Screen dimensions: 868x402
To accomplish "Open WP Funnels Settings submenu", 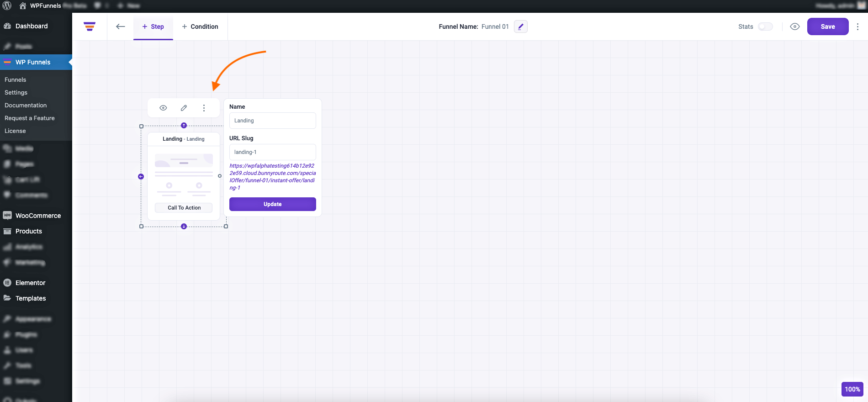I will [x=16, y=92].
